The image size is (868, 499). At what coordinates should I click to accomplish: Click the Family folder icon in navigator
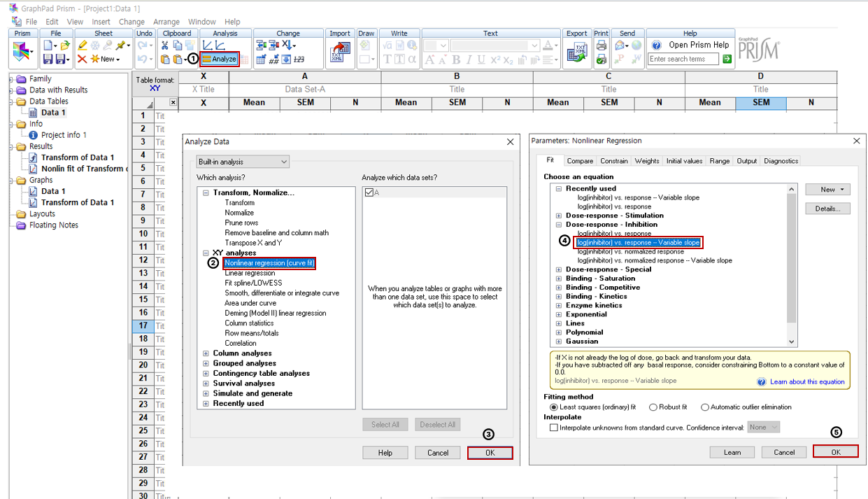tap(21, 78)
